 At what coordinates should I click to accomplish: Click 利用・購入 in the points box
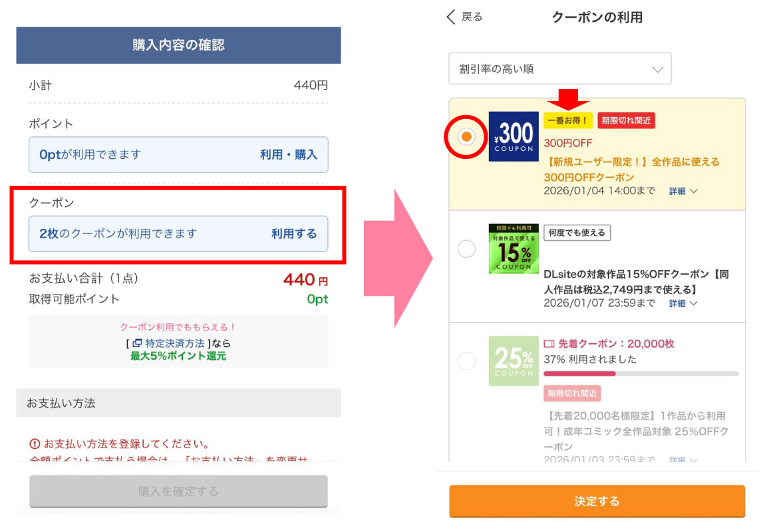click(x=289, y=155)
